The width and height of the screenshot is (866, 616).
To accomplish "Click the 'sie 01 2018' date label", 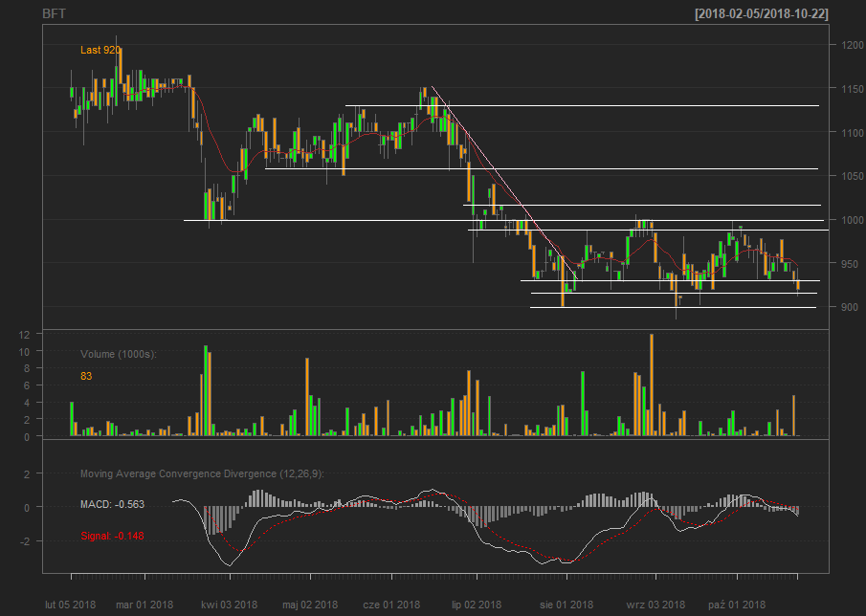I will tap(566, 605).
